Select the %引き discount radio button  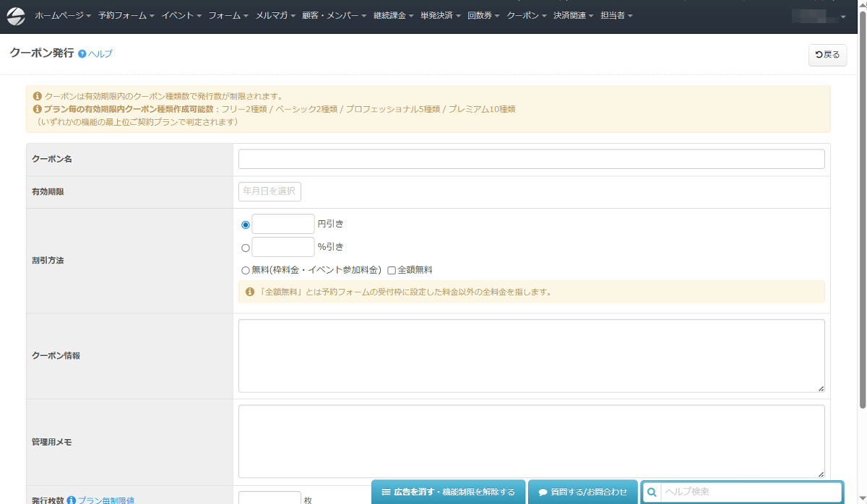[246, 248]
